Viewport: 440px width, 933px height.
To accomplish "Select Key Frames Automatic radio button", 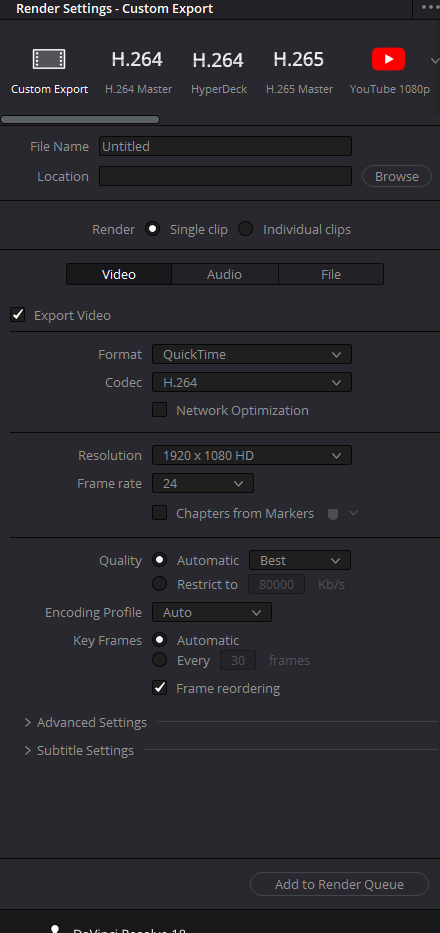I will tap(160, 640).
